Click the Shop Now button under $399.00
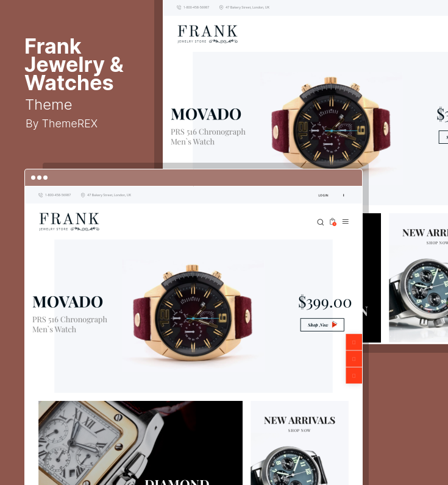 [322, 325]
